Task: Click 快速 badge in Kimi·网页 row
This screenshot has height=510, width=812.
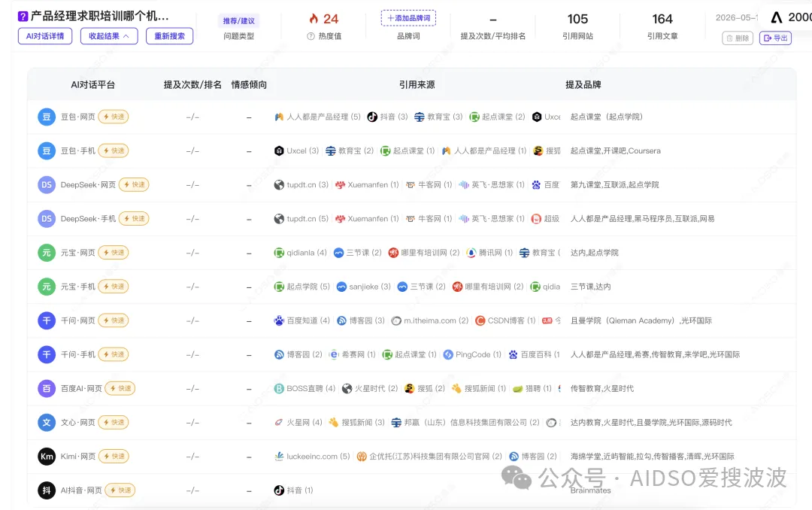Action: [114, 456]
